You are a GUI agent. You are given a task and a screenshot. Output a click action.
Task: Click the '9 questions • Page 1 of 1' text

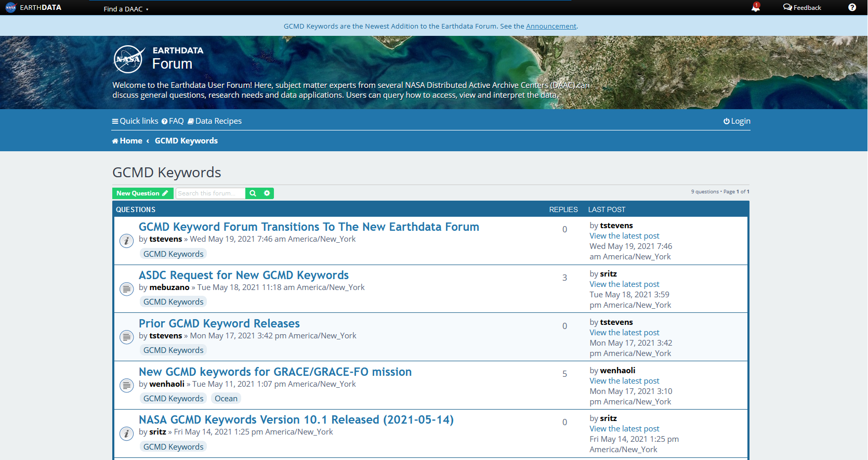pos(720,192)
